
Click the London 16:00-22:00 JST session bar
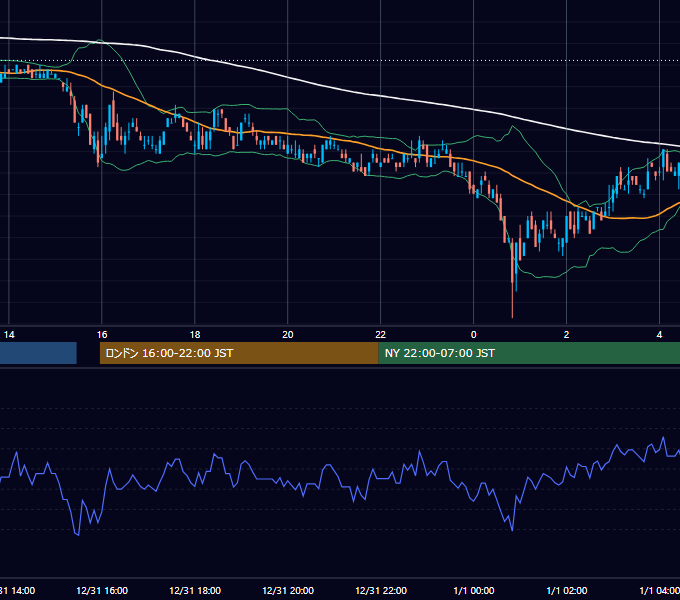(x=239, y=353)
